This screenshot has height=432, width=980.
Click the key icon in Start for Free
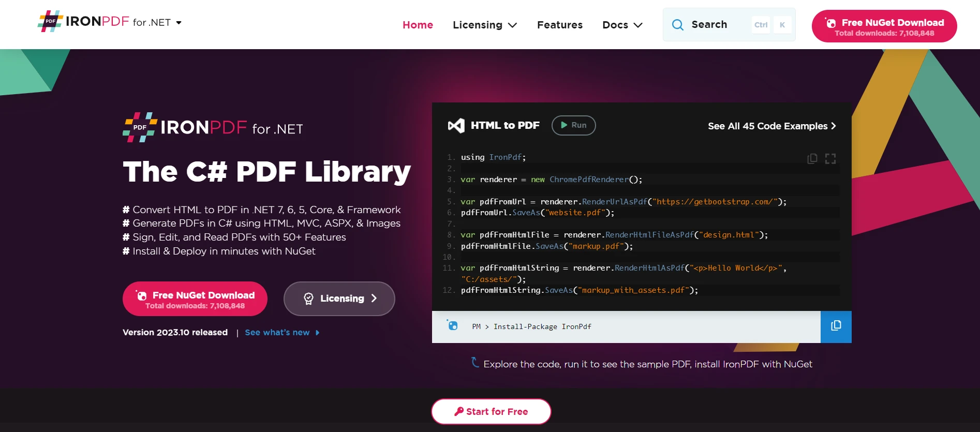pos(458,411)
